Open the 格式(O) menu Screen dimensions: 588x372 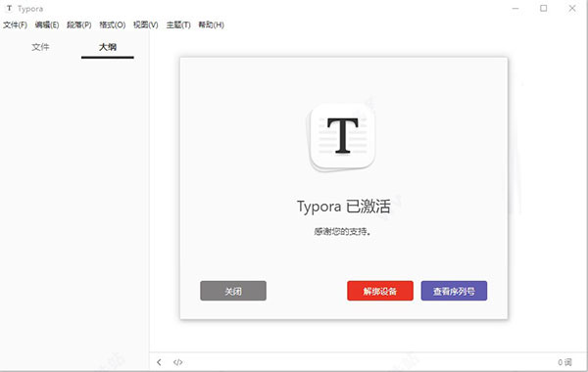(x=112, y=25)
